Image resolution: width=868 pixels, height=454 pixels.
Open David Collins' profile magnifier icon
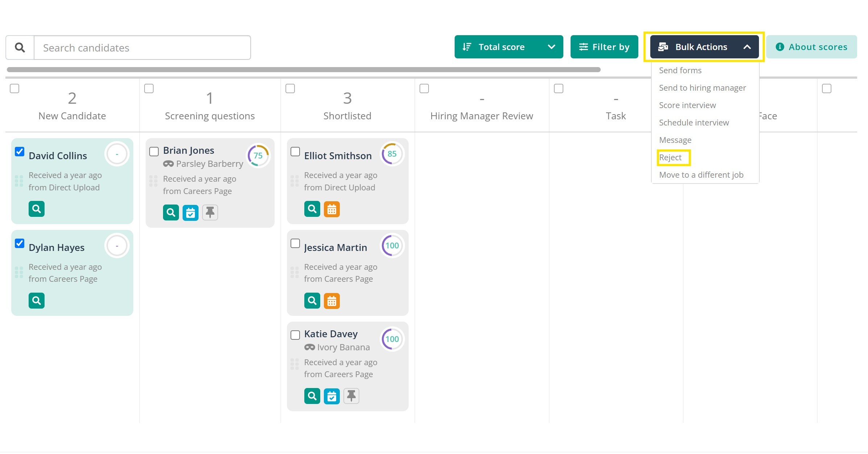coord(37,209)
